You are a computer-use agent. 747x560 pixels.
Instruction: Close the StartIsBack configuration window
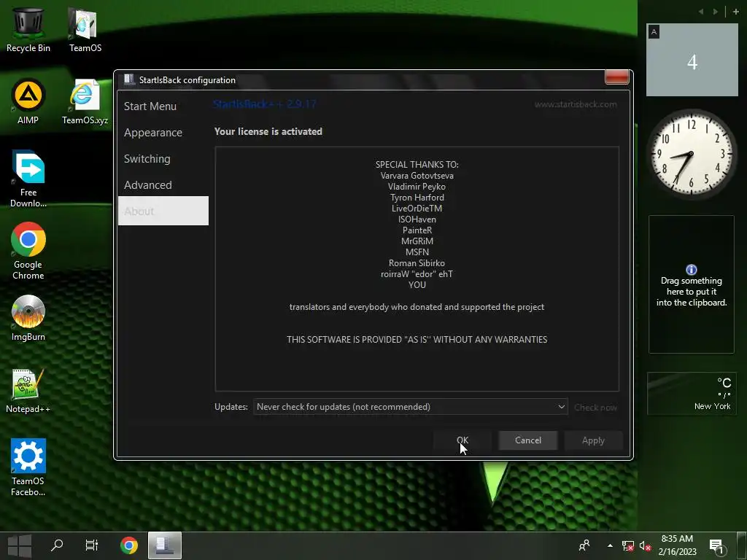616,77
